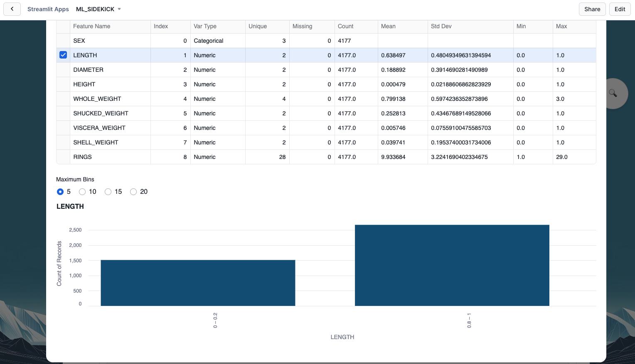Select 10 maximum bins option
This screenshot has height=364, width=635.
[x=82, y=192]
